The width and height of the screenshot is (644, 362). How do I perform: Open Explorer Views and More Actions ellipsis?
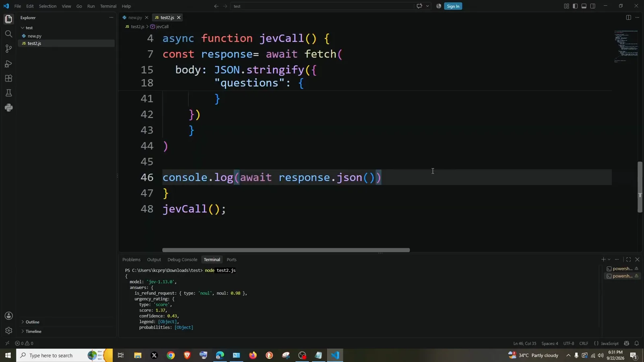(x=111, y=18)
